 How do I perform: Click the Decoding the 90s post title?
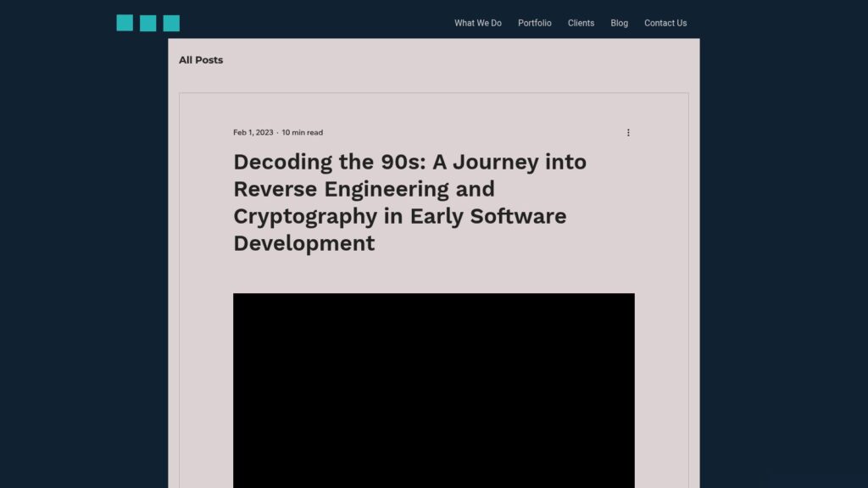(x=409, y=202)
